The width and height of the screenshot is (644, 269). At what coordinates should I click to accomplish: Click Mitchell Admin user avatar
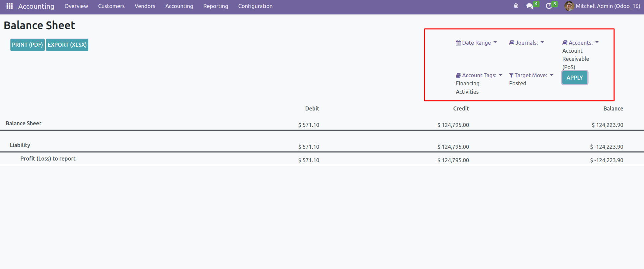click(569, 6)
